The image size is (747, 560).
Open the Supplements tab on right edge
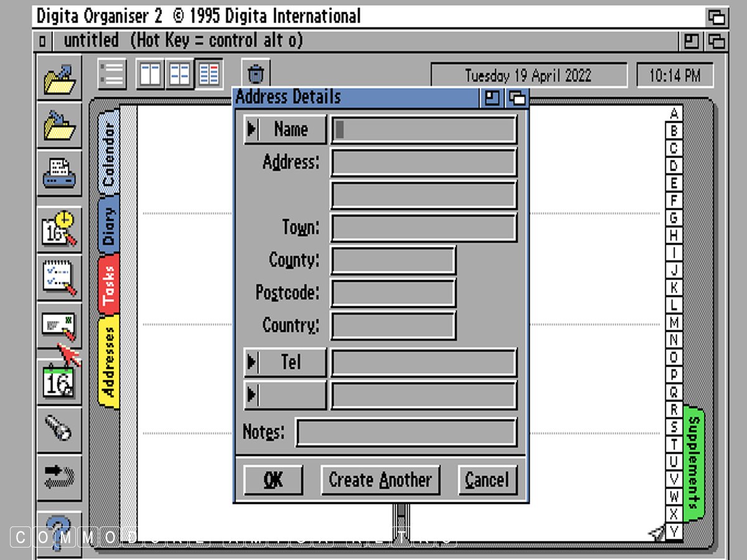[x=693, y=464]
